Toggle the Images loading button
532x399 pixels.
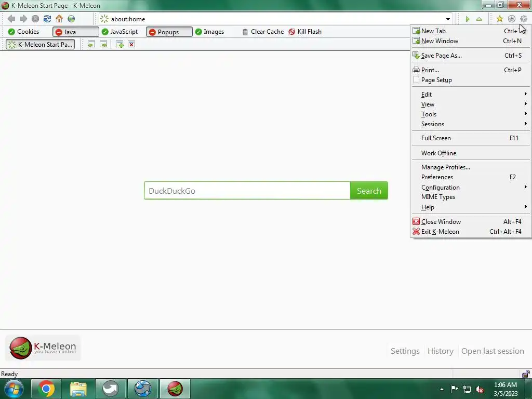click(210, 32)
